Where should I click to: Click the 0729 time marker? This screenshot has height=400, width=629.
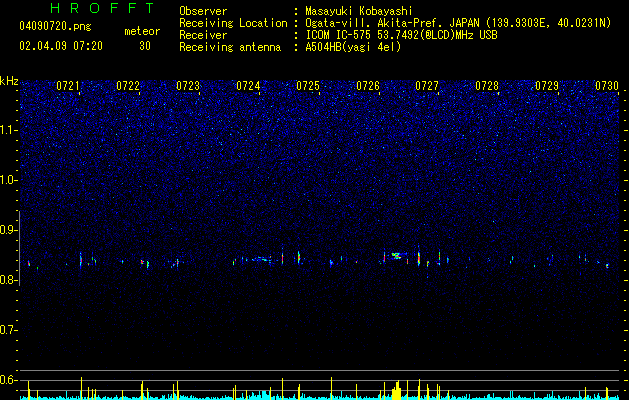(547, 86)
